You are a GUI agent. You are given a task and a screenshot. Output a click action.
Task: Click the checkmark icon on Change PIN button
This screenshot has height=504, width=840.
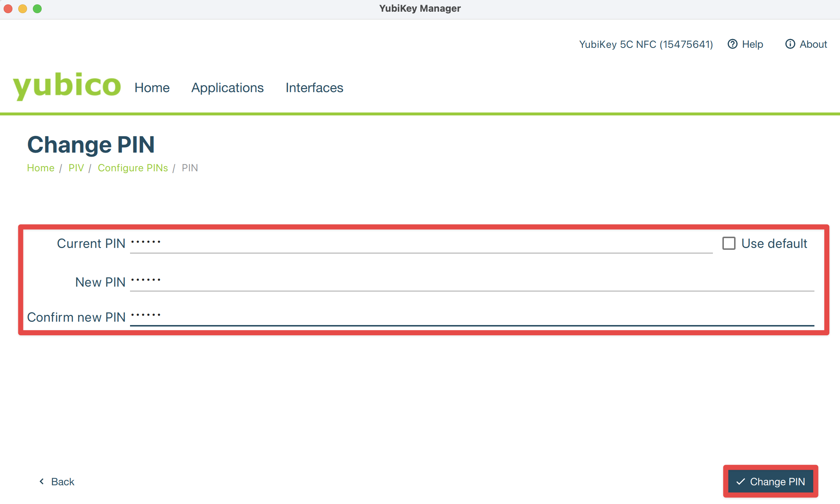pyautogui.click(x=740, y=482)
